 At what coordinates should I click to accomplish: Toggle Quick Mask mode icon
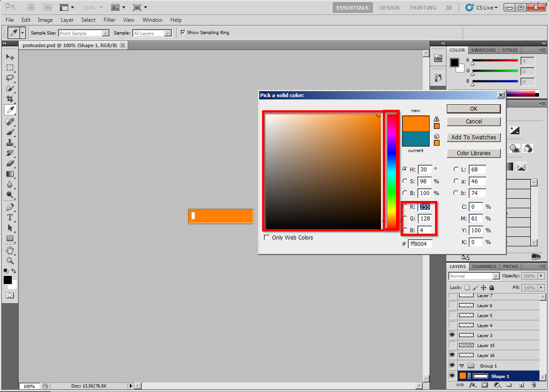pos(10,295)
